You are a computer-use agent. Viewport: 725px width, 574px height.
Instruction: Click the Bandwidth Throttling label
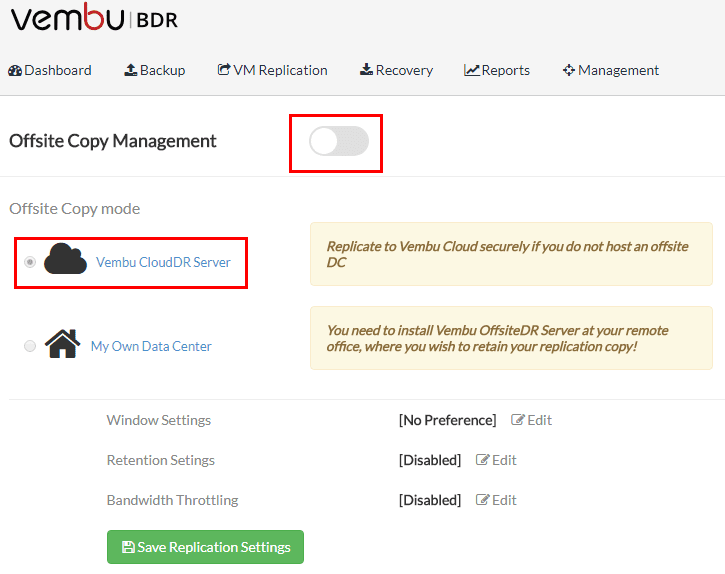tap(172, 500)
